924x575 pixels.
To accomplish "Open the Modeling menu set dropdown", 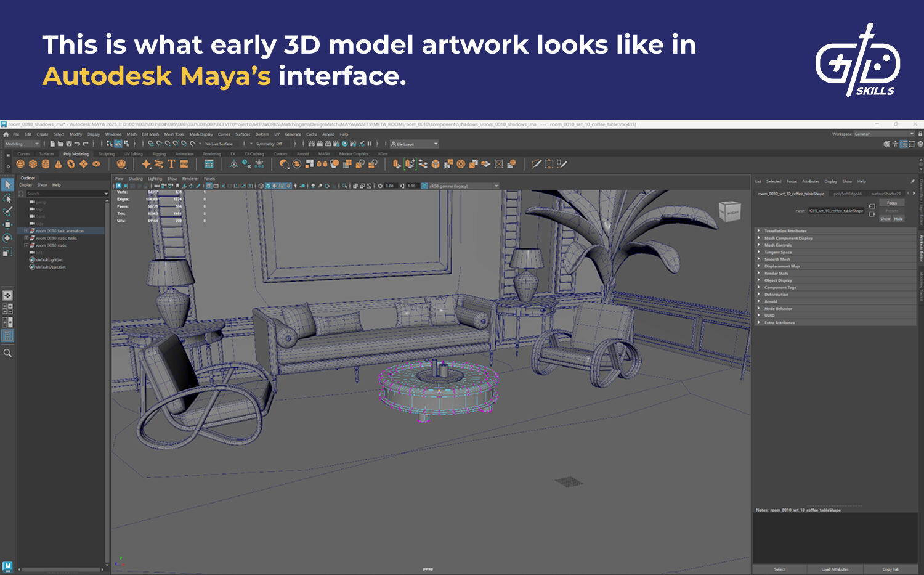I will 23,144.
